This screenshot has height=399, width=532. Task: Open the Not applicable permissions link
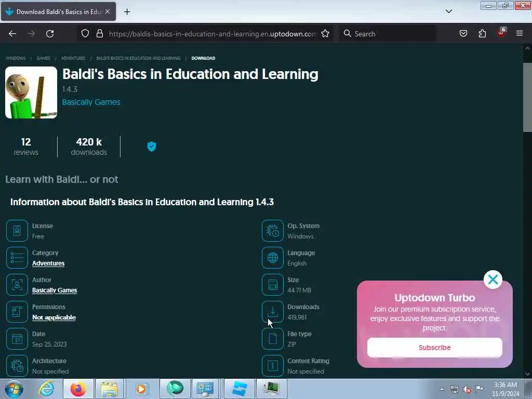tap(54, 317)
